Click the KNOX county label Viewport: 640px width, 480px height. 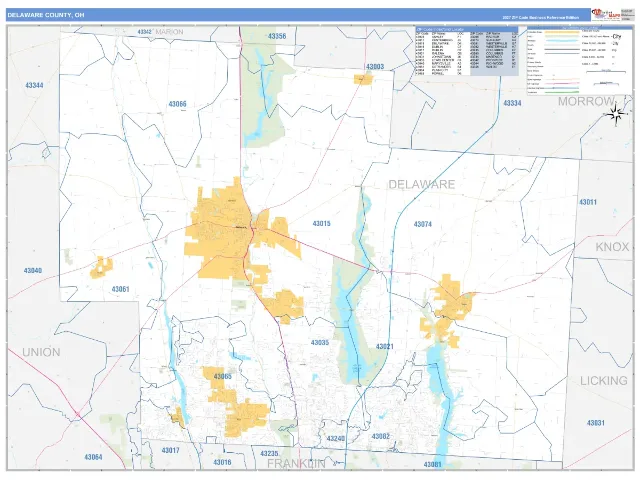(x=612, y=247)
